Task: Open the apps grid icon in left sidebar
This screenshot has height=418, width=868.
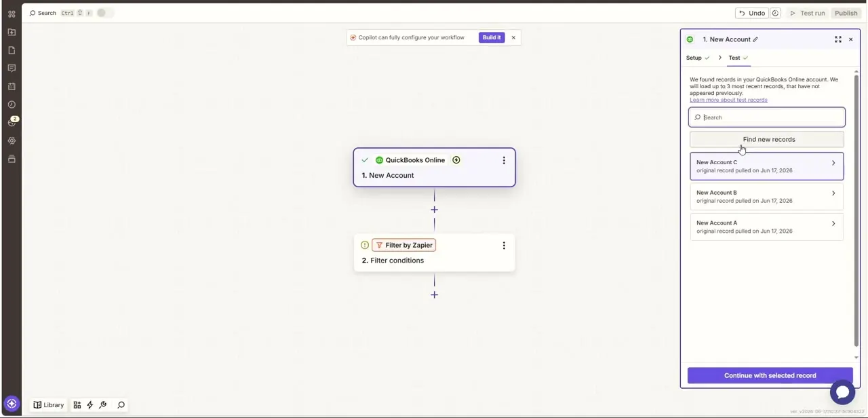Action: pyautogui.click(x=12, y=14)
